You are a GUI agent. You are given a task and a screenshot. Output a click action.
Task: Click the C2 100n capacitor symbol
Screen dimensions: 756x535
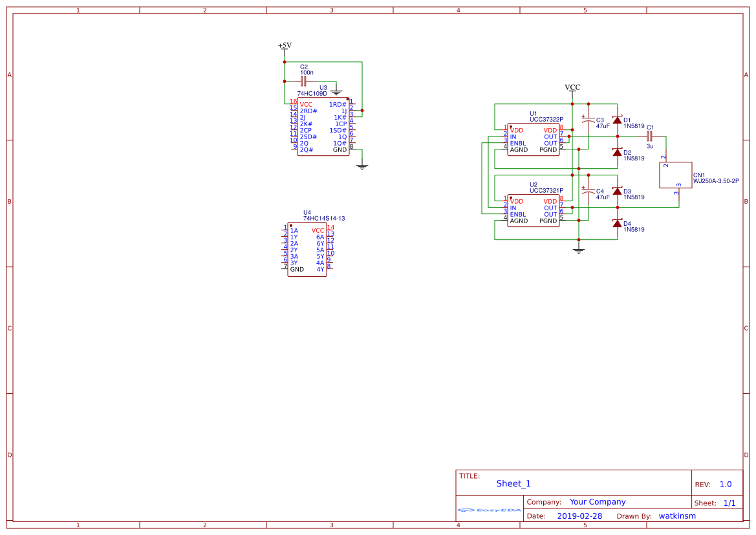coord(303,82)
